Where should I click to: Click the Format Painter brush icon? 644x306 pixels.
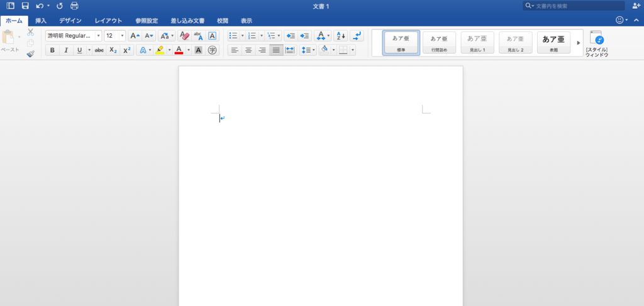point(30,54)
